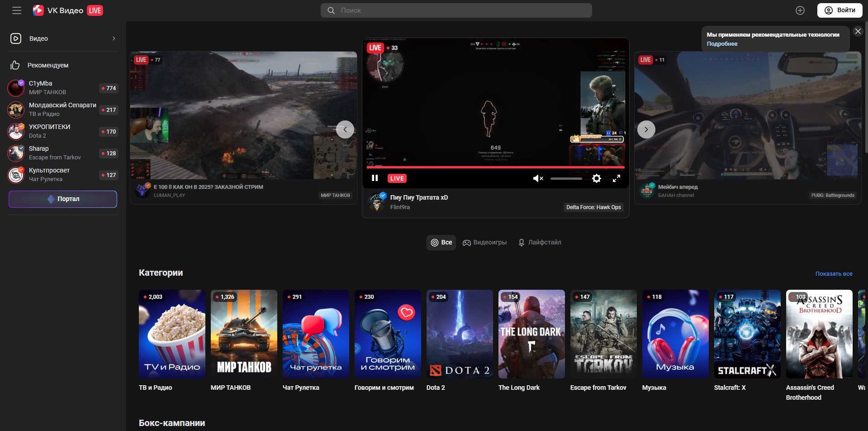Viewport: 868px width, 431px height.
Task: Click the thumbs-up Рекомендуем icon
Action: pos(15,65)
